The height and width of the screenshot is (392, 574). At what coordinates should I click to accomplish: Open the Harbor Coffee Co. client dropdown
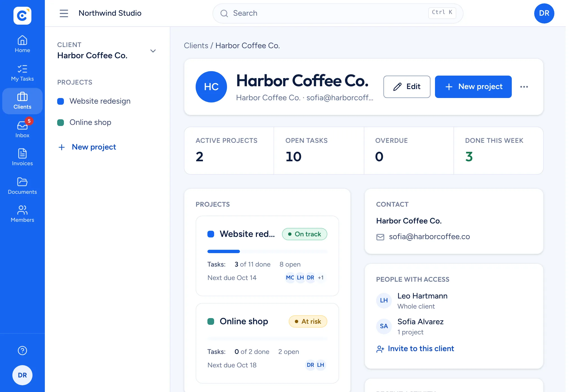[x=107, y=51]
